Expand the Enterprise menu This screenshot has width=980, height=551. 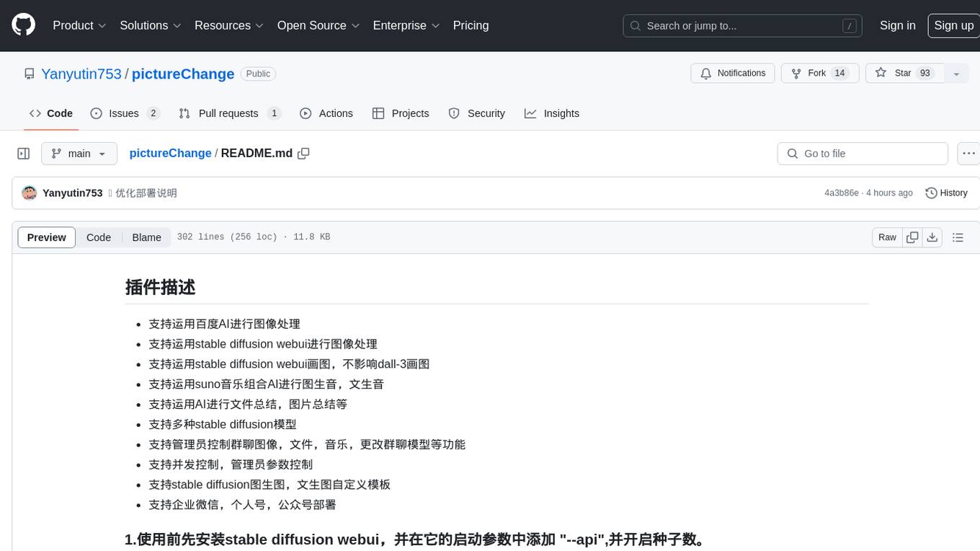click(x=406, y=25)
